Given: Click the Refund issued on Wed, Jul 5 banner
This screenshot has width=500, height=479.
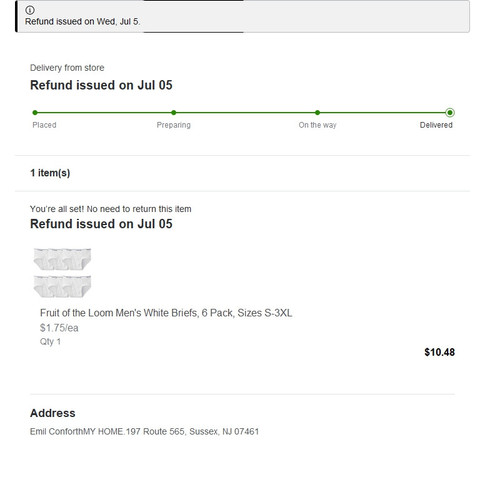Looking at the screenshot, I should point(242,16).
